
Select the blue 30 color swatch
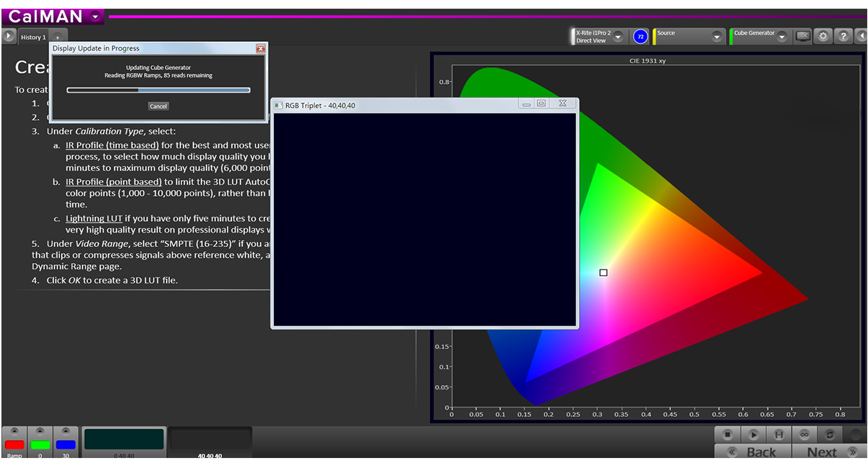pyautogui.click(x=66, y=445)
